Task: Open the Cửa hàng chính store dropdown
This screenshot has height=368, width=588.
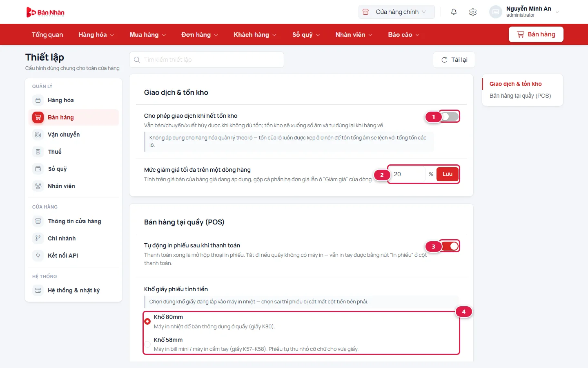Action: point(396,12)
